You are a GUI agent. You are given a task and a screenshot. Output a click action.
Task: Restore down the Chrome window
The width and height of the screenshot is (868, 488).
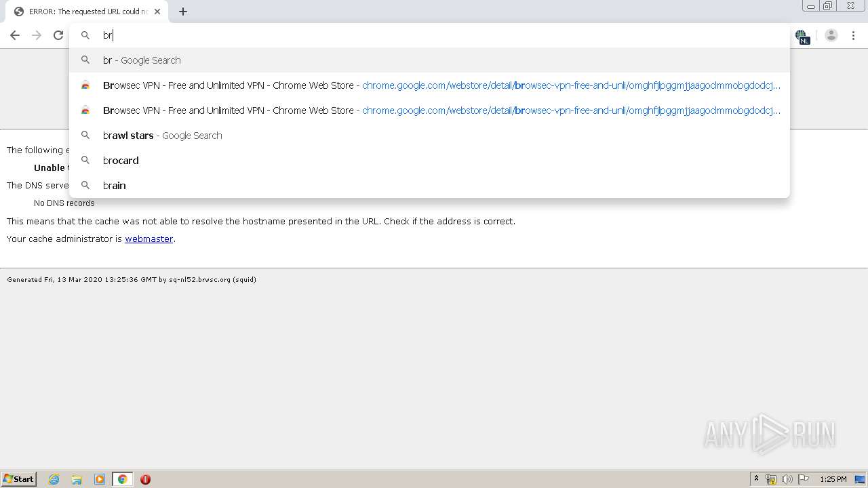tap(828, 6)
